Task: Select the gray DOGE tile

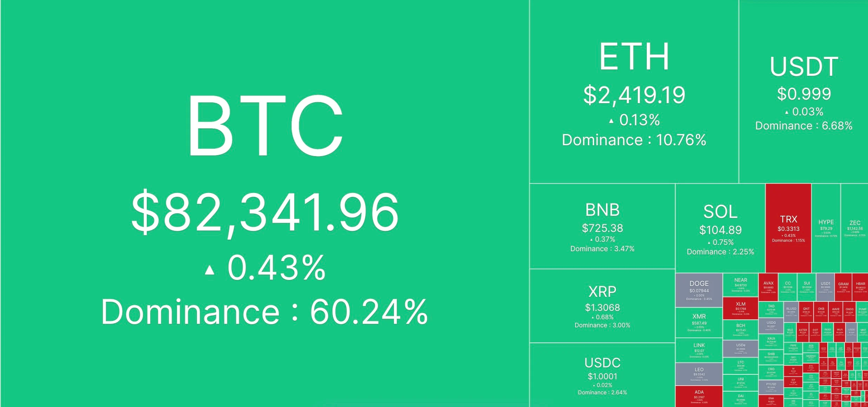Action: [699, 290]
